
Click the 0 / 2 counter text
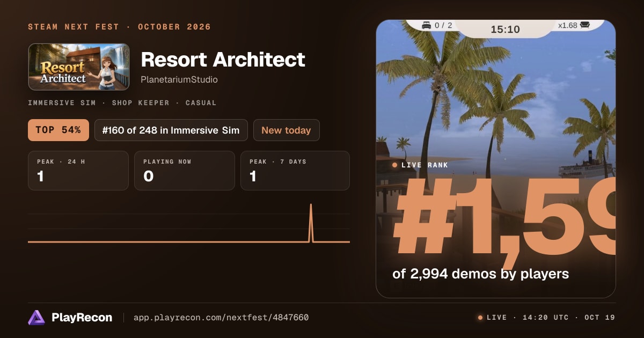[x=443, y=25]
